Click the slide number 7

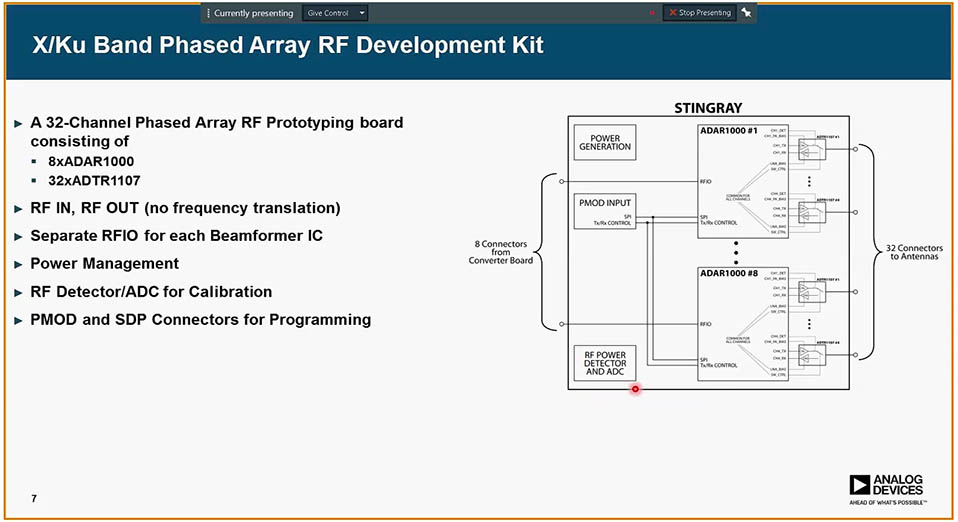click(34, 498)
